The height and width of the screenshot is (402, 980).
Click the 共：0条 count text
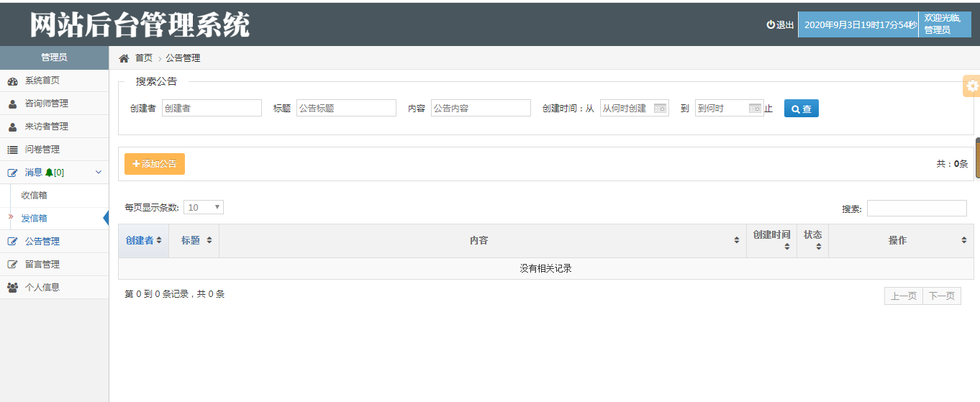tap(952, 164)
